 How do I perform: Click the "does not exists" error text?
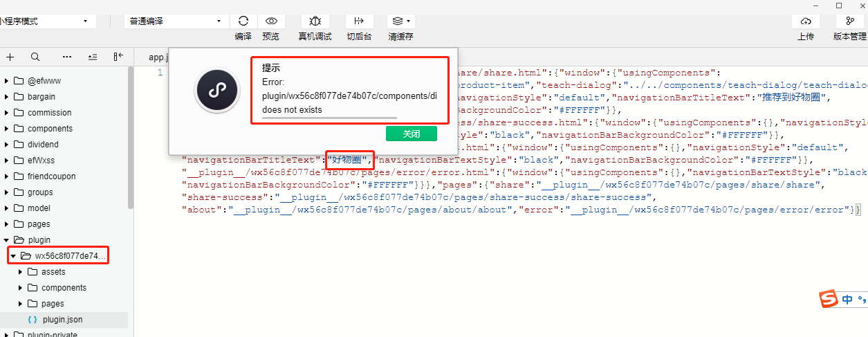[292, 109]
